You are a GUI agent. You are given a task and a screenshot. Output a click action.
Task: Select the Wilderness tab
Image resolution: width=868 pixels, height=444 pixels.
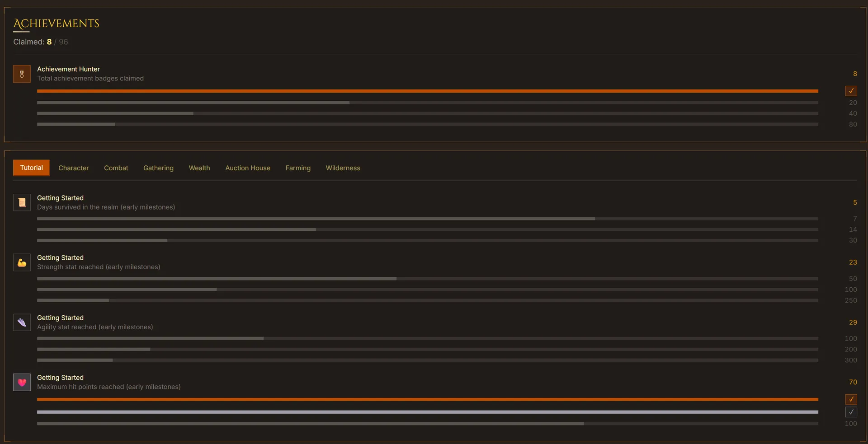point(343,168)
